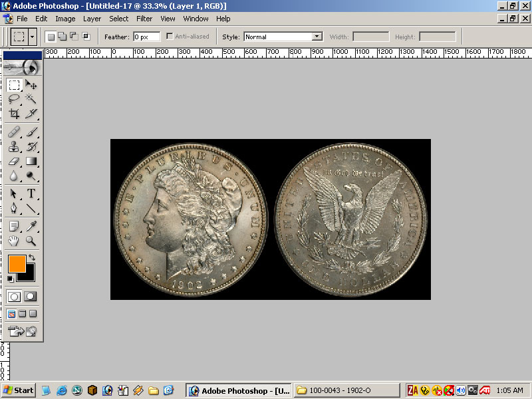
Task: Select the Eraser tool
Action: 14,161
